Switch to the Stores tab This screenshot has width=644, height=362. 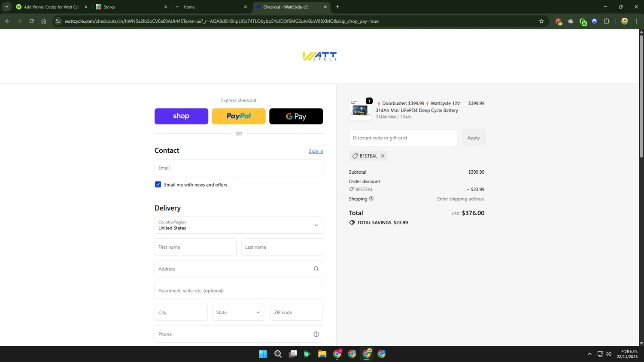(131, 7)
